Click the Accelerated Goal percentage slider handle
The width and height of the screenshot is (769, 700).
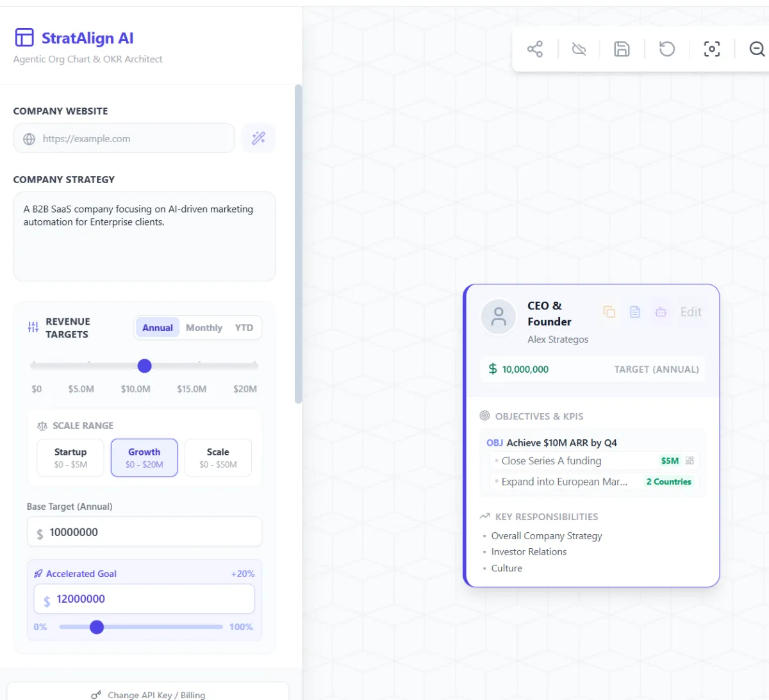pos(97,627)
